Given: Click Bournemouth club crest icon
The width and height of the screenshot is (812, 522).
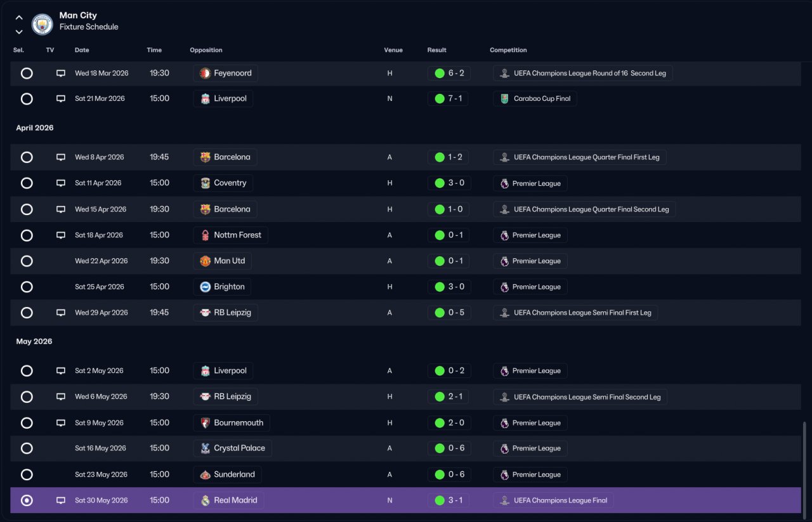Looking at the screenshot, I should (205, 423).
